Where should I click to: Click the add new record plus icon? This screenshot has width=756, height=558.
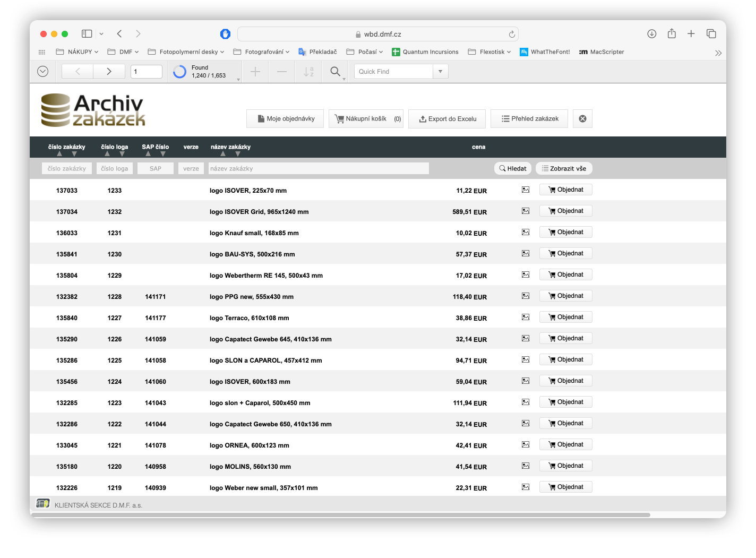pyautogui.click(x=255, y=72)
